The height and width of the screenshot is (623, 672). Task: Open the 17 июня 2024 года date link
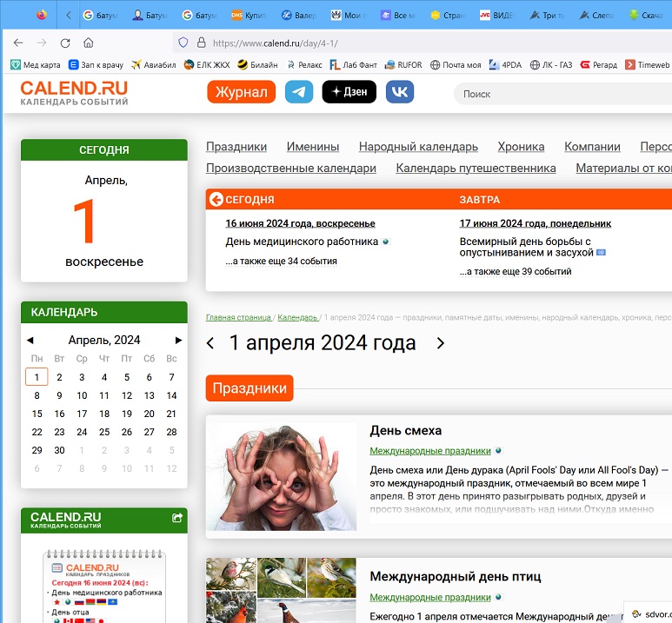pos(536,223)
